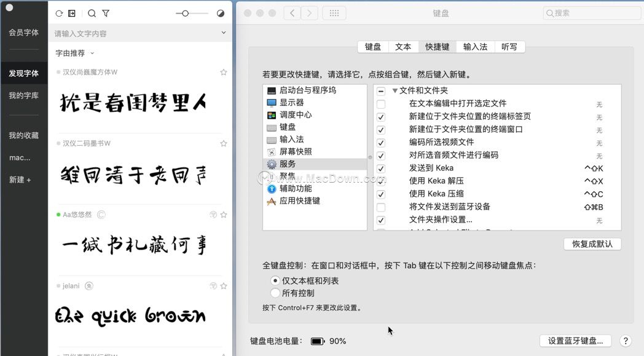This screenshot has width=644, height=356.
Task: Switch to the 快捷键 tab
Action: pos(438,47)
